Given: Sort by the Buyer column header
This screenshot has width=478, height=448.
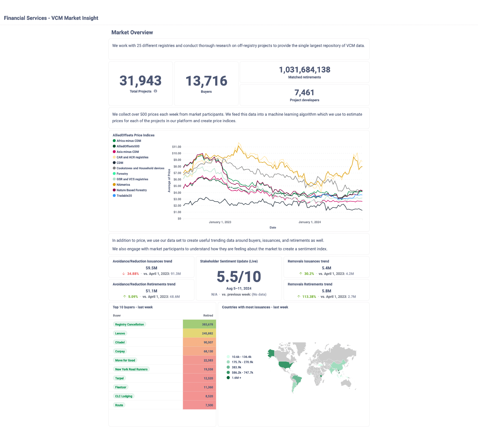Looking at the screenshot, I should 117,316.
